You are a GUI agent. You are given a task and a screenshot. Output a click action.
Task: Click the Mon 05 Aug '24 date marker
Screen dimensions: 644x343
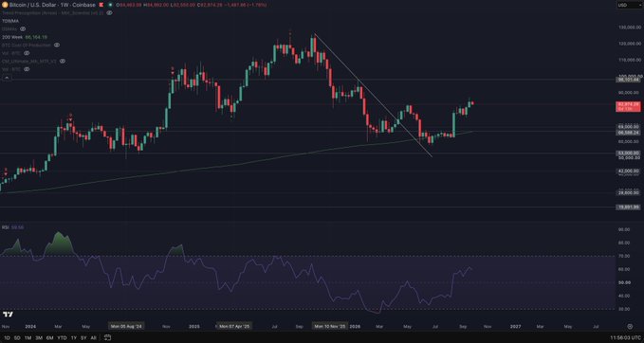coord(126,326)
